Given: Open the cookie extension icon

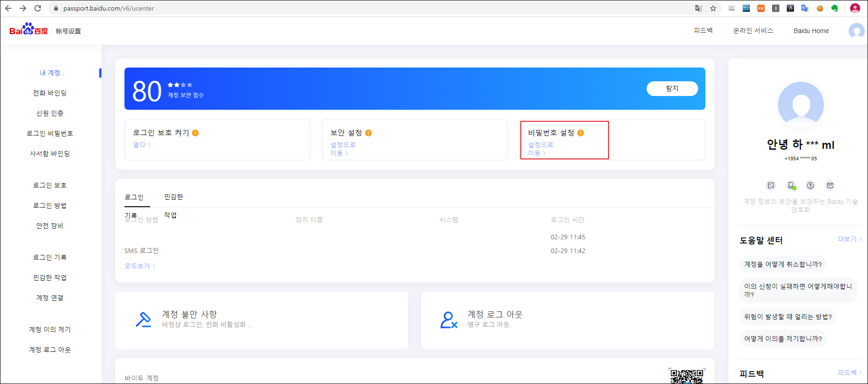Looking at the screenshot, I should (x=820, y=8).
